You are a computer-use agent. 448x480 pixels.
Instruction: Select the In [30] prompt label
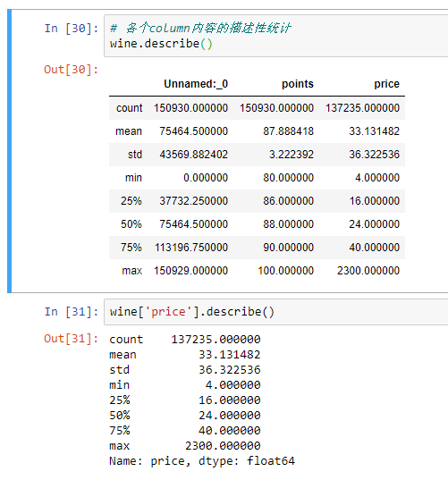point(71,29)
